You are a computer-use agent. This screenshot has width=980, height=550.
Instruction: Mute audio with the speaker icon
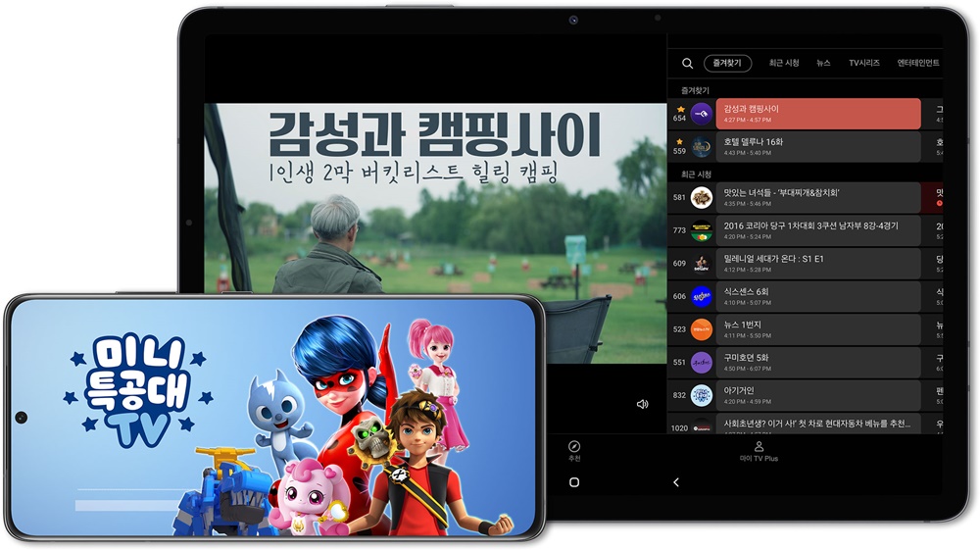coord(642,404)
